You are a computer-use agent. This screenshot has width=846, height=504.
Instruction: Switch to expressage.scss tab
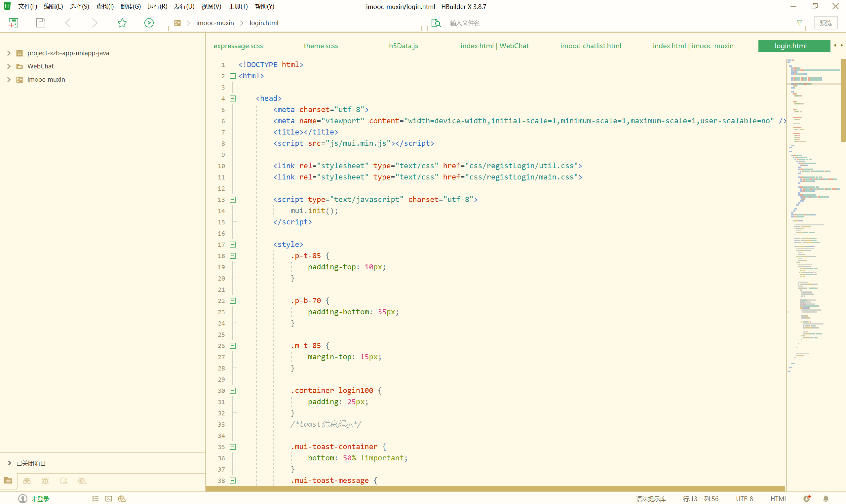point(238,46)
